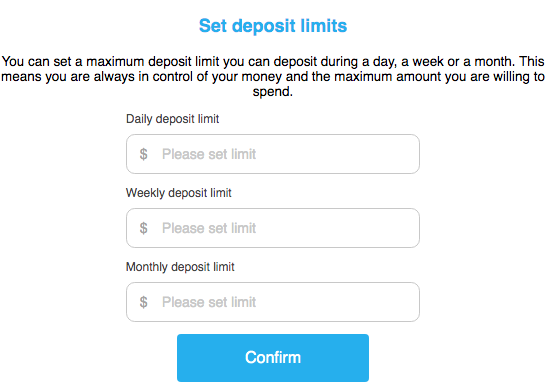Image resolution: width=553 pixels, height=392 pixels.
Task: Select the 'Weekly deposit limit' label
Action: 178,193
